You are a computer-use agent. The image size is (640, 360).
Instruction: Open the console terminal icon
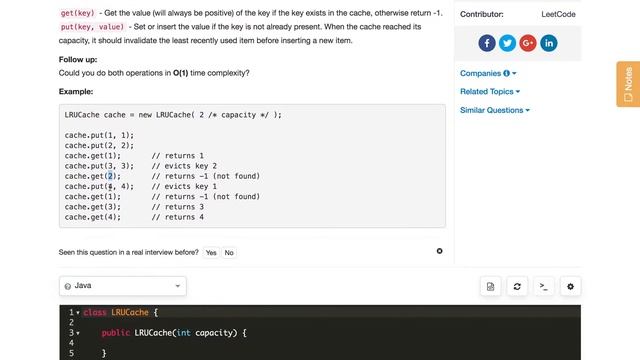coord(544,287)
